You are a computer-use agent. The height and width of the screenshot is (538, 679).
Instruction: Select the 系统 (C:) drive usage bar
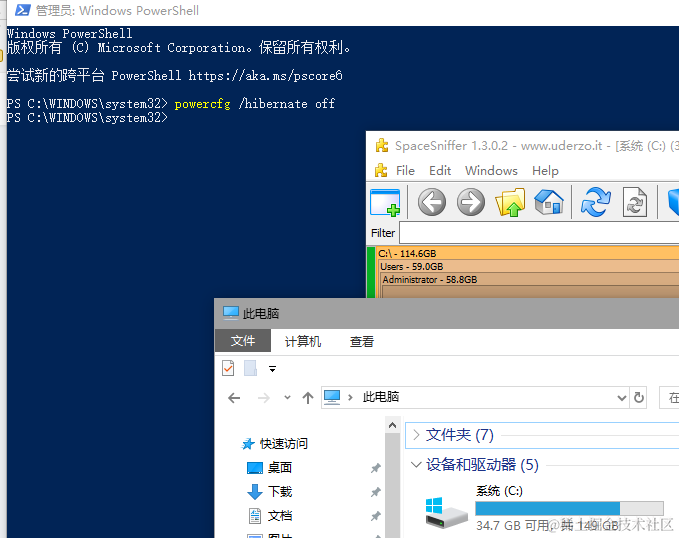pyautogui.click(x=569, y=509)
